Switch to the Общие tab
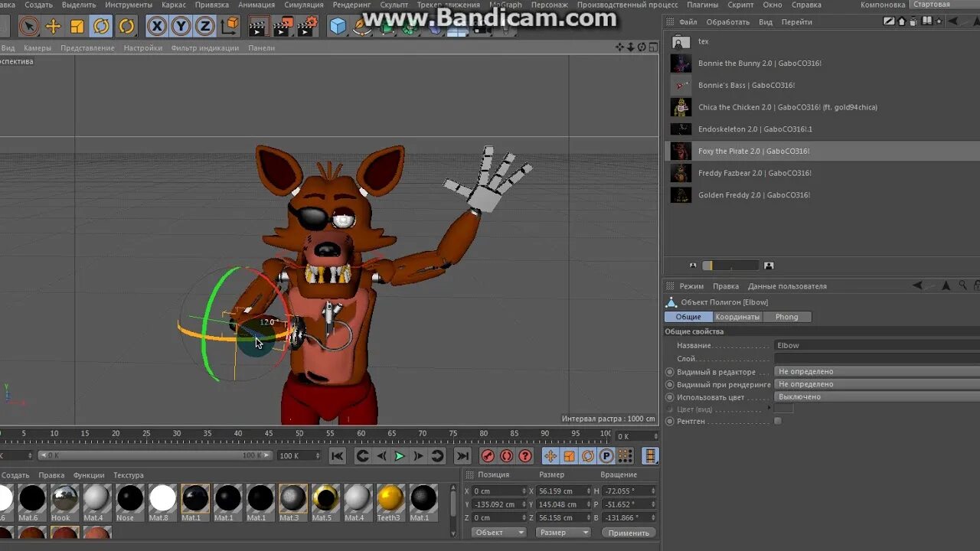The width and height of the screenshot is (980, 551). [688, 317]
